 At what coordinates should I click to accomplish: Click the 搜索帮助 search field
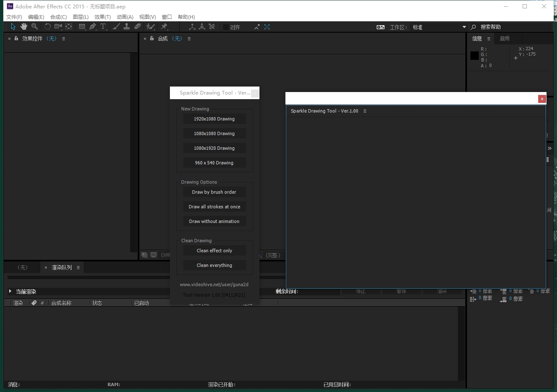pos(515,27)
